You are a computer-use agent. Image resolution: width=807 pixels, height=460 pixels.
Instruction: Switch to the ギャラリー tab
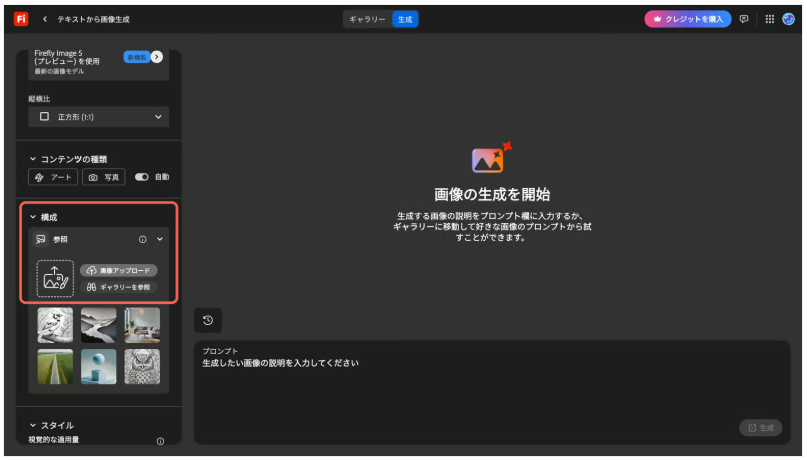point(367,19)
